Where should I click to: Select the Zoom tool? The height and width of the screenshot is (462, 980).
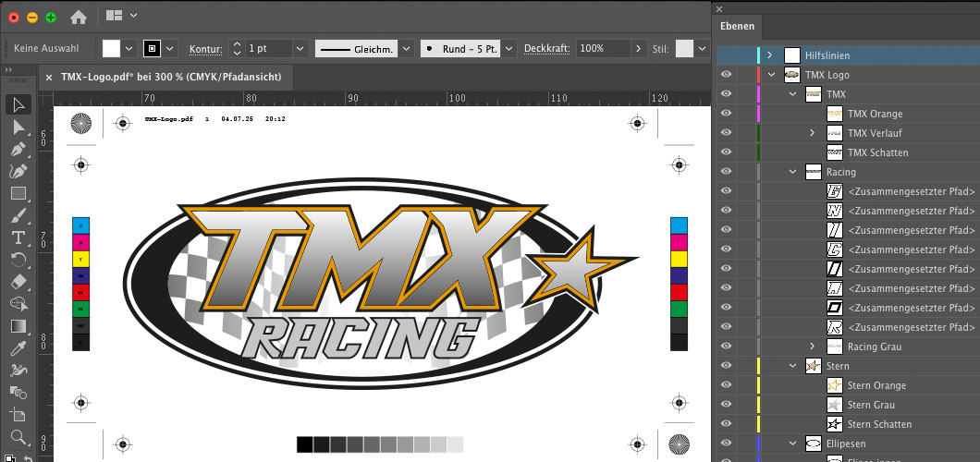pos(18,437)
